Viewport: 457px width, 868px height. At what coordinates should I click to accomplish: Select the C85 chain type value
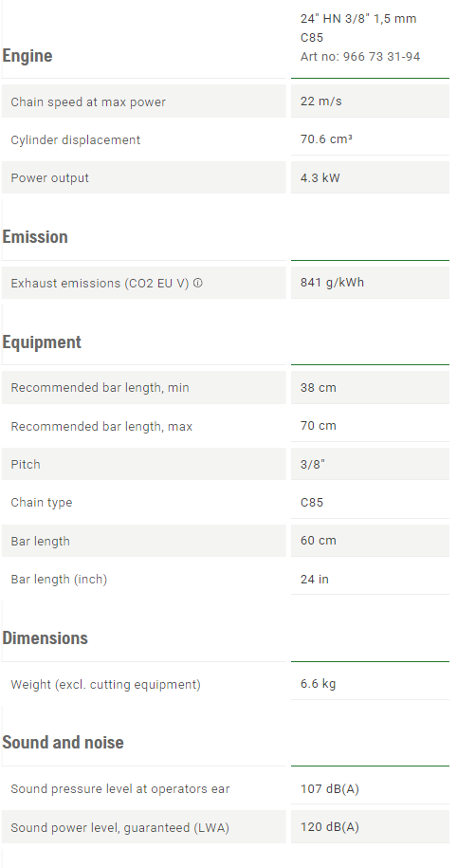[312, 503]
